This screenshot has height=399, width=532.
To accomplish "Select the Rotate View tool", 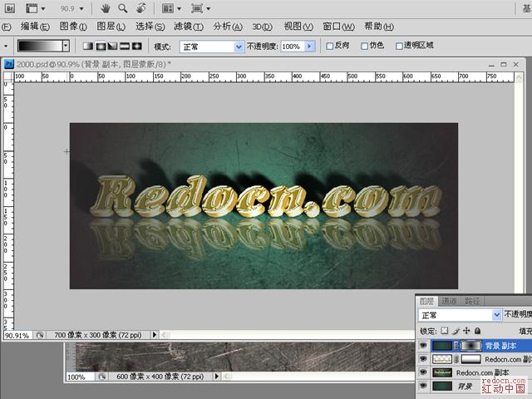I will (x=140, y=8).
